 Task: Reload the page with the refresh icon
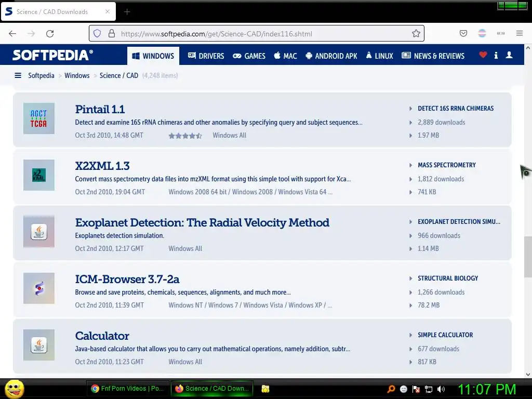click(50, 34)
